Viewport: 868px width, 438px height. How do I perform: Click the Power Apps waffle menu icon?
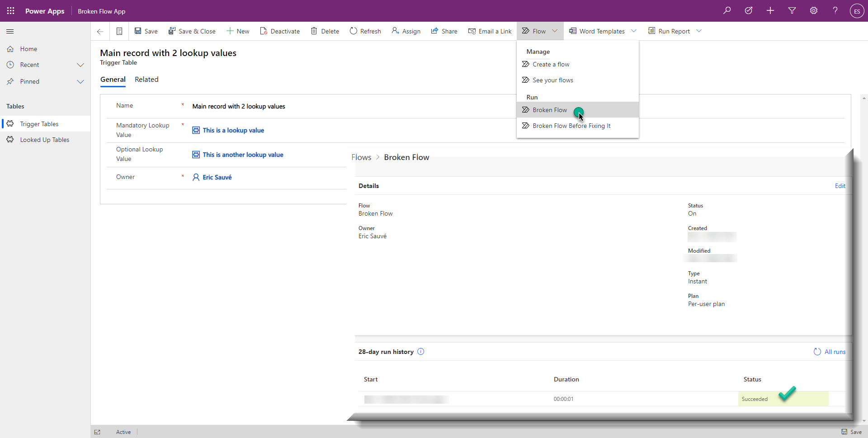point(10,10)
